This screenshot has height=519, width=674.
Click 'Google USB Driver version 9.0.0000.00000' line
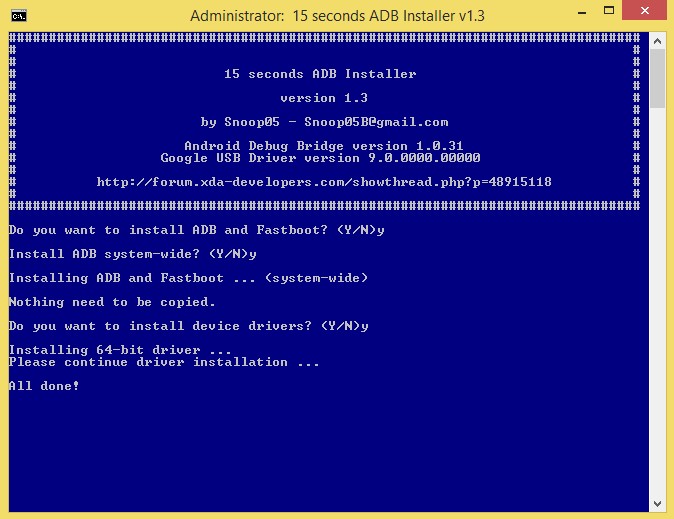[320, 158]
